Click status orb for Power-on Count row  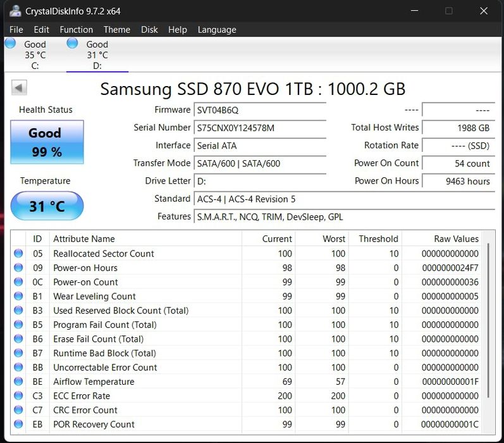click(x=18, y=282)
